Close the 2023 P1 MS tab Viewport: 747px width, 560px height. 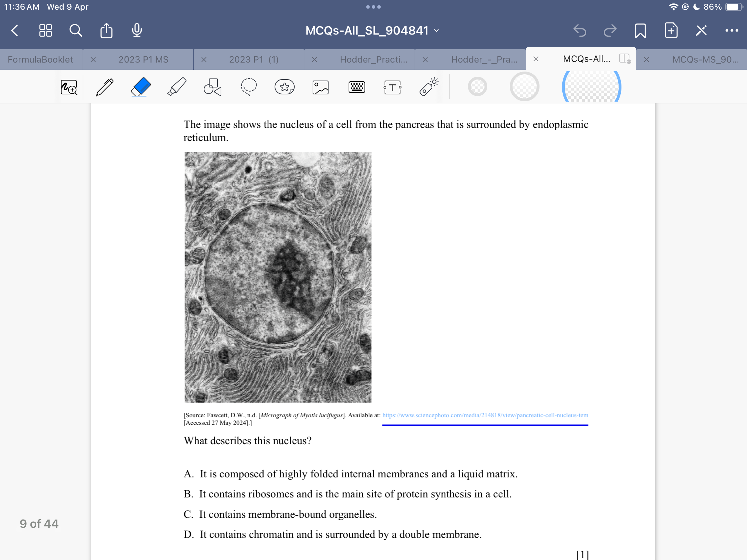click(93, 59)
